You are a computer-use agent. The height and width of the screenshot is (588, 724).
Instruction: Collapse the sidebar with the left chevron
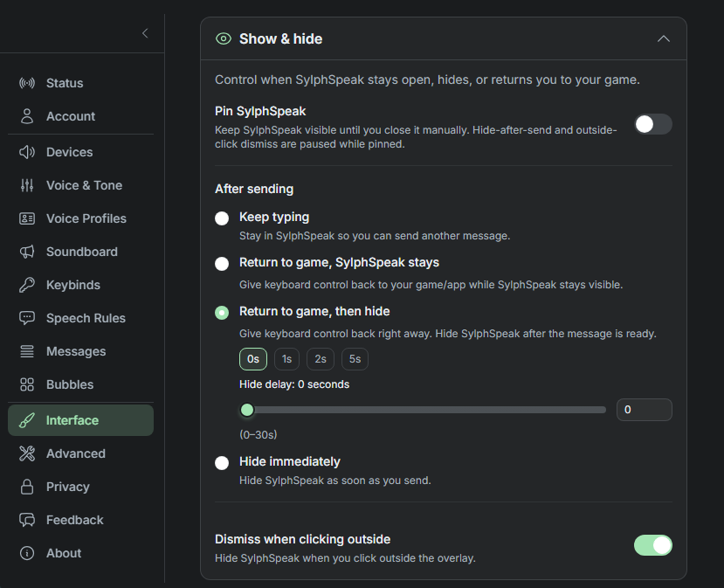point(145,33)
